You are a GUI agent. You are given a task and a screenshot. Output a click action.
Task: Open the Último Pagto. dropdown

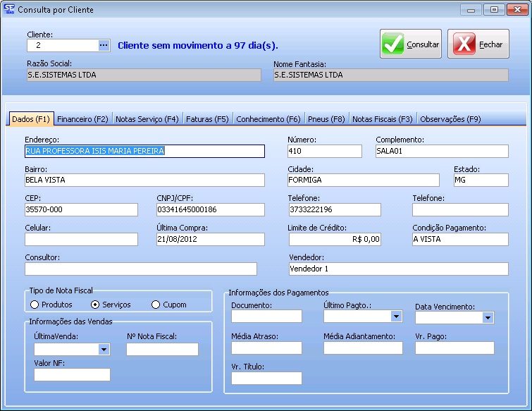(396, 317)
